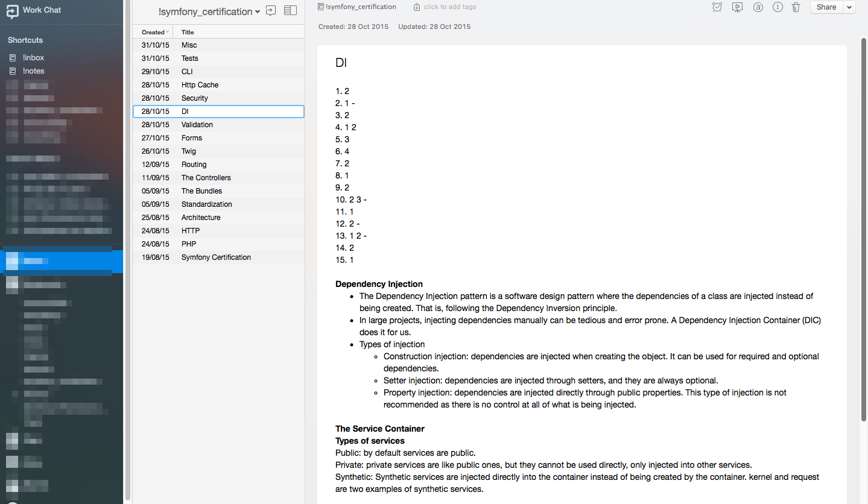Screen dimensions: 868x504
Task: Select the Http Cache note in the list
Action: (x=200, y=85)
